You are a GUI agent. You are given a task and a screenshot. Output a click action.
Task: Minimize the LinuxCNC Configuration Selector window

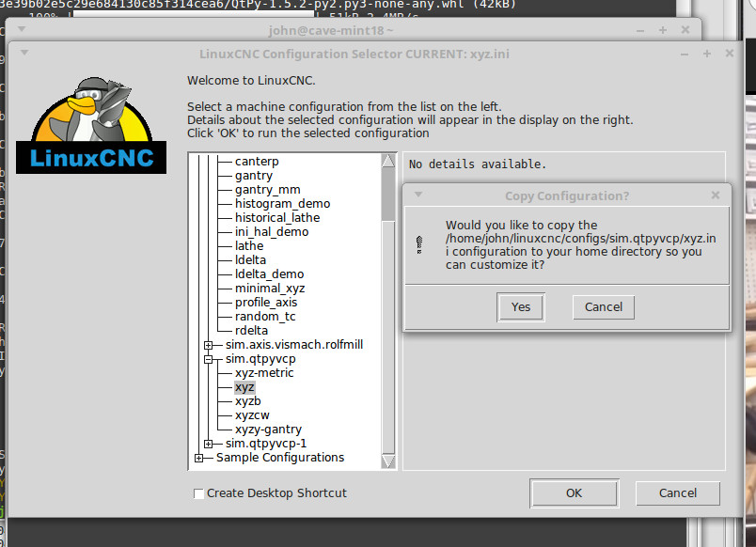tap(685, 54)
